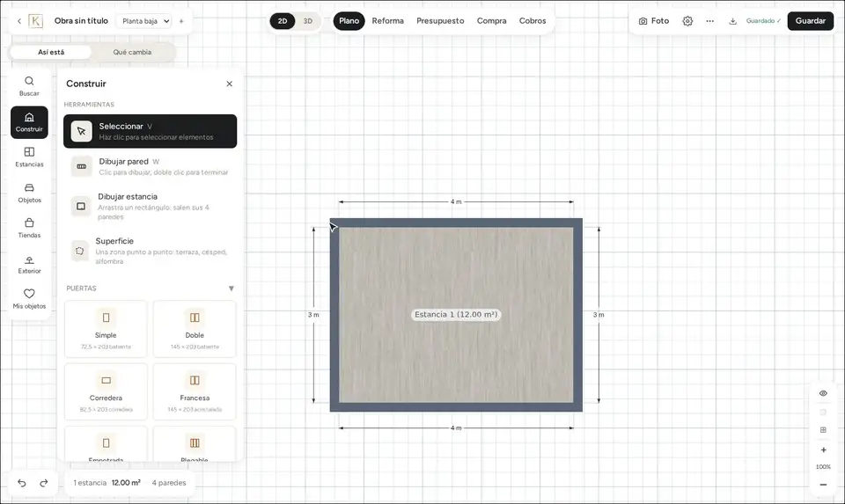This screenshot has width=845, height=504.
Task: Open the Exterior sidebar panel
Action: click(29, 265)
